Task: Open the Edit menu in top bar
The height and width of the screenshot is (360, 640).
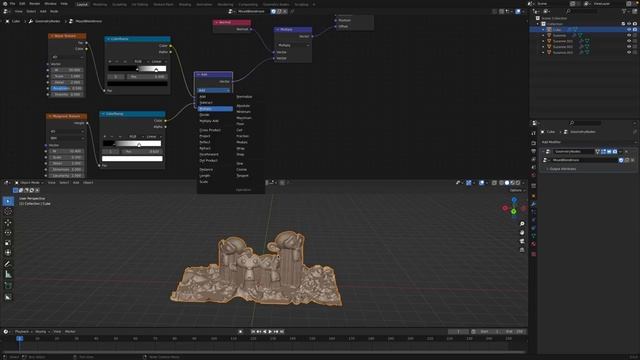Action: click(x=22, y=4)
